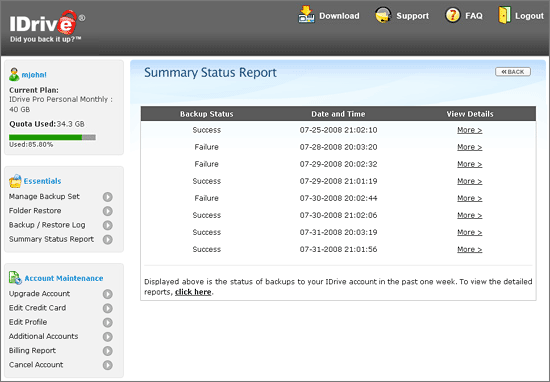Image resolution: width=550 pixels, height=382 pixels.
Task: Select Cancel Account
Action: pos(36,364)
